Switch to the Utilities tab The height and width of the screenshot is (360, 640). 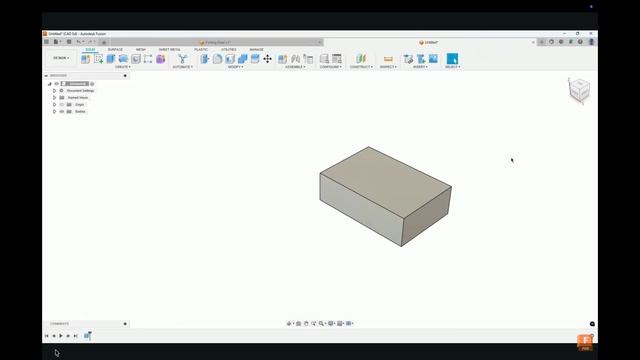229,49
